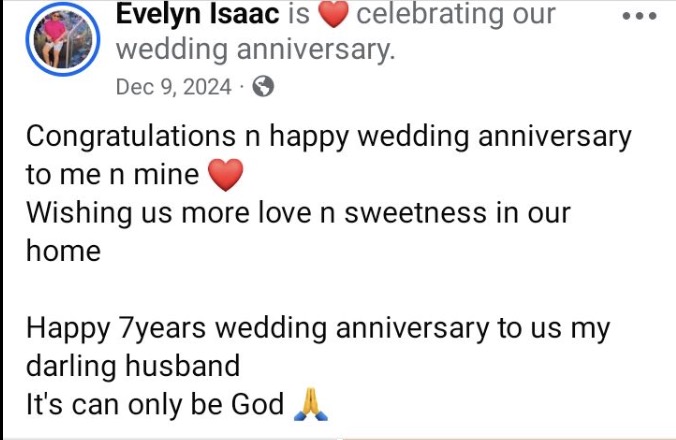Click the globe public audience icon
Image resolution: width=676 pixels, height=440 pixels.
(264, 87)
